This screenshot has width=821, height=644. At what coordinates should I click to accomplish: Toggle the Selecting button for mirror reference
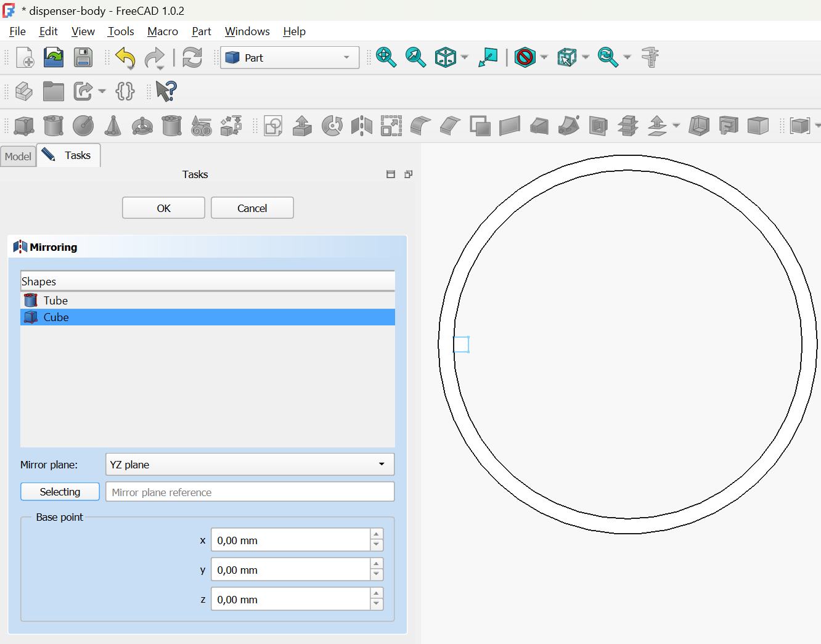coord(60,492)
